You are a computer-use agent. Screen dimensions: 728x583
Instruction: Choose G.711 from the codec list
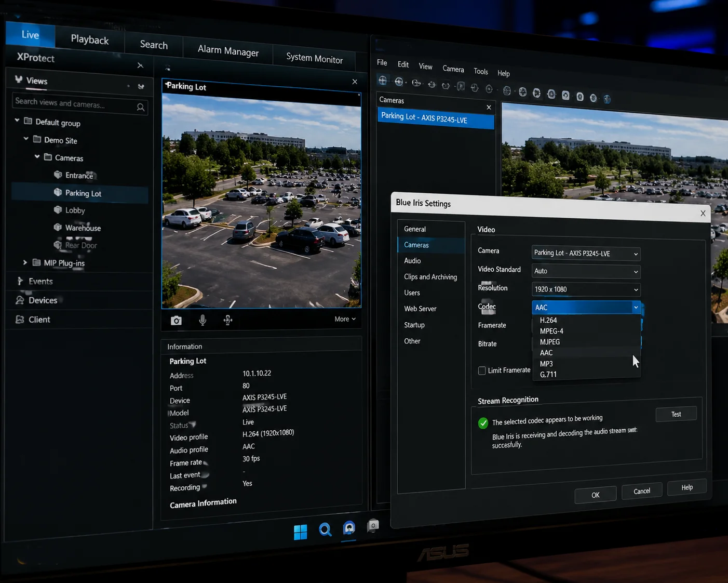[548, 374]
